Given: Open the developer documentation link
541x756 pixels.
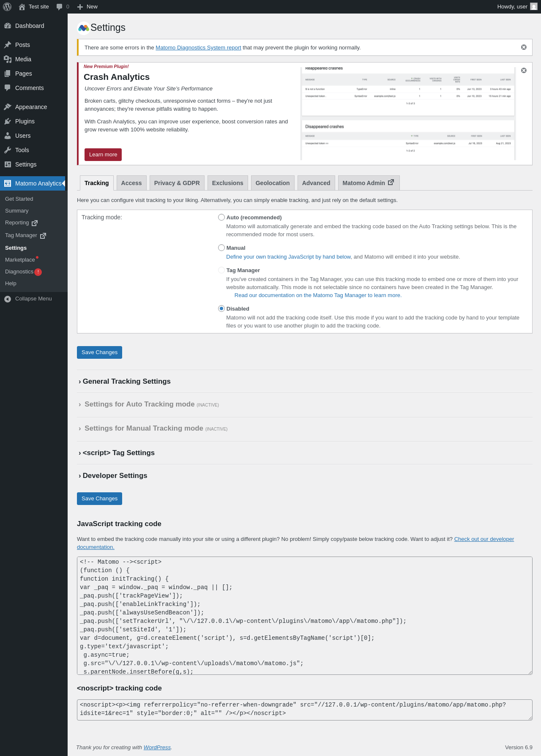Looking at the screenshot, I should point(484,539).
